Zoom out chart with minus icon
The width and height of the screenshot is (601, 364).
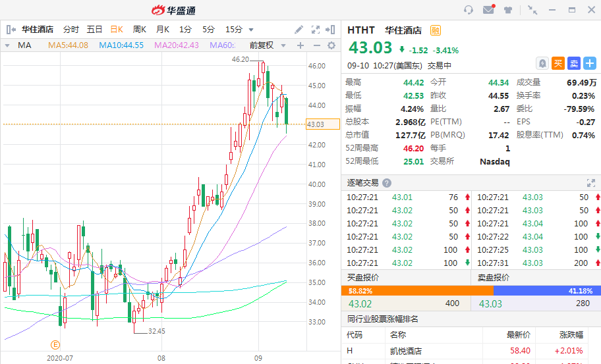point(316,45)
